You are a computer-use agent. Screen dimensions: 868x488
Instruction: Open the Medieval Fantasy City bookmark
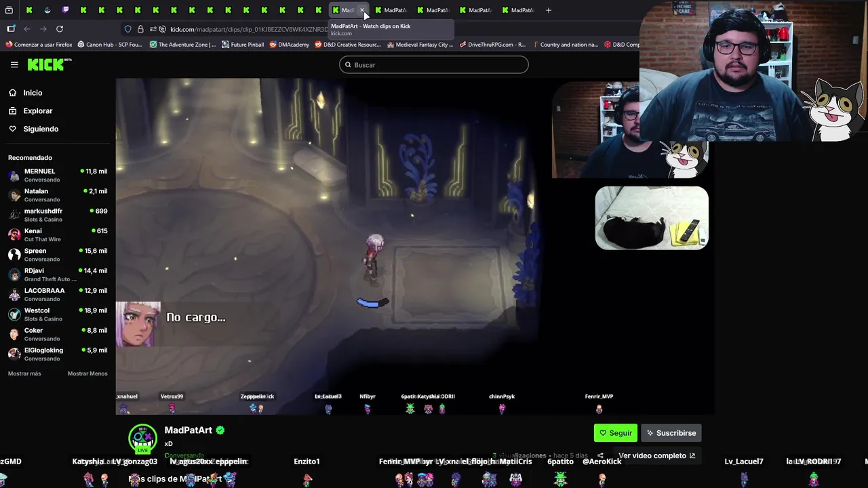click(420, 45)
